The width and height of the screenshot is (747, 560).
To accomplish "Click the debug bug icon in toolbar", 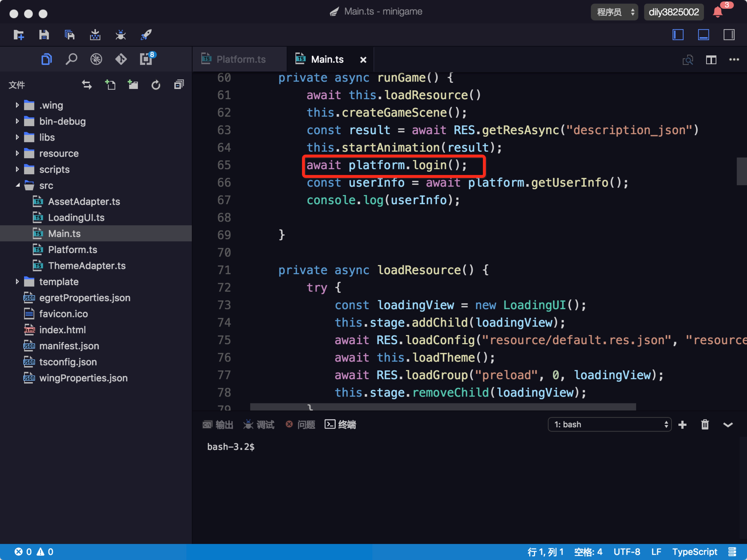I will pyautogui.click(x=121, y=35).
